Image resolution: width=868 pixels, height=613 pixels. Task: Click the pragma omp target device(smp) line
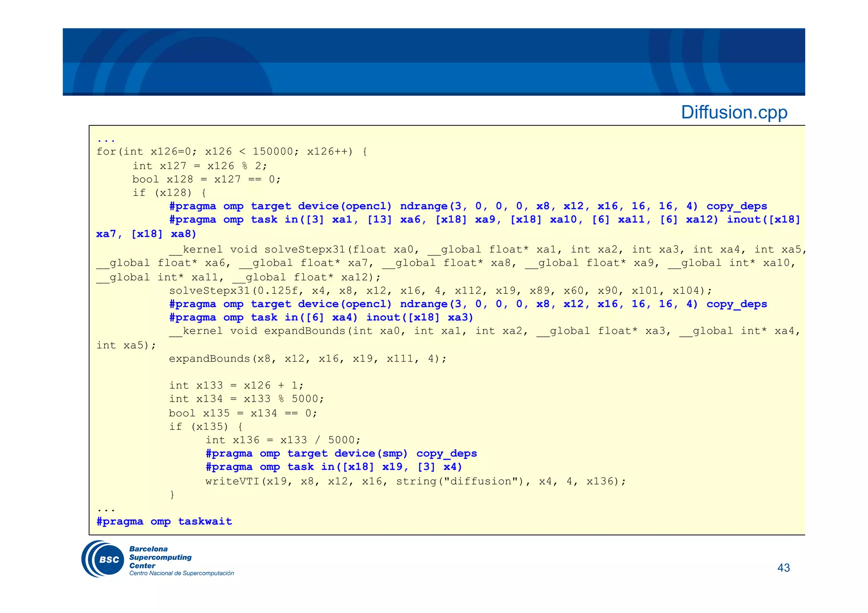point(341,454)
